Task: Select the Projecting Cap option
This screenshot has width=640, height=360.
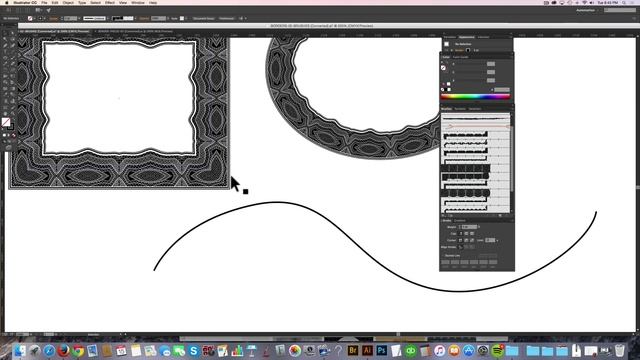Action: [x=472, y=234]
